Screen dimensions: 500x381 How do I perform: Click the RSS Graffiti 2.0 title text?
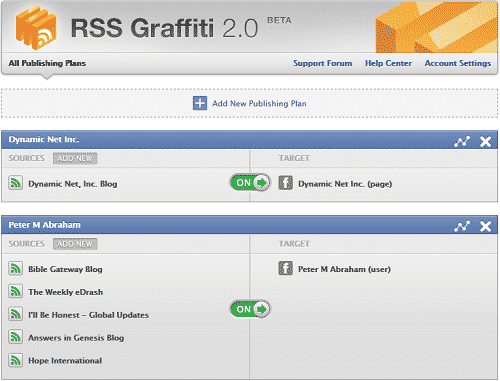click(x=164, y=28)
